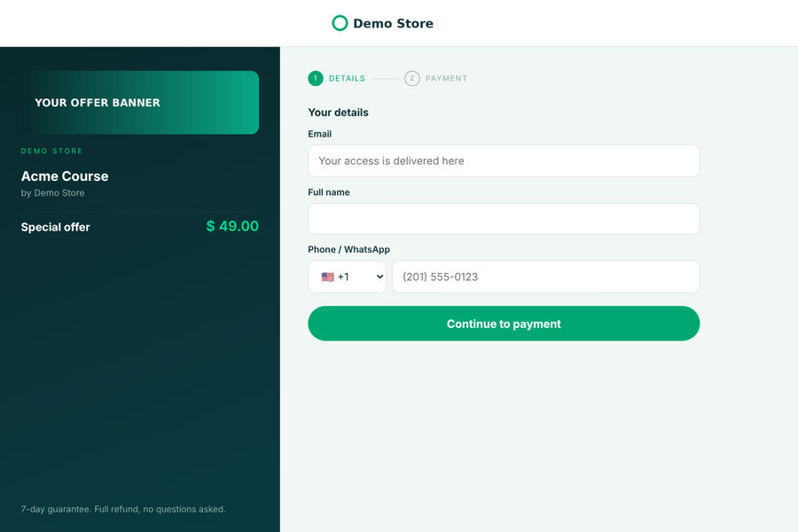798x532 pixels.
Task: Click the Your Offer Banner image
Action: click(140, 102)
